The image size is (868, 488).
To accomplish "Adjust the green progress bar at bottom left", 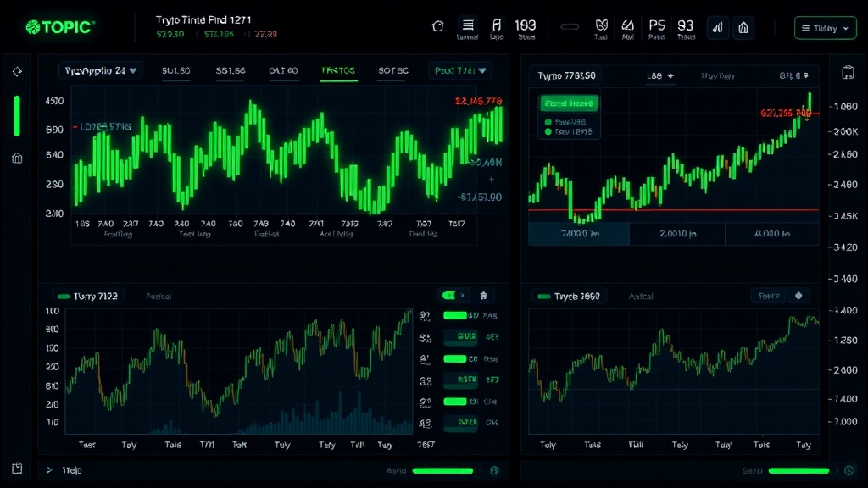I will click(x=442, y=471).
